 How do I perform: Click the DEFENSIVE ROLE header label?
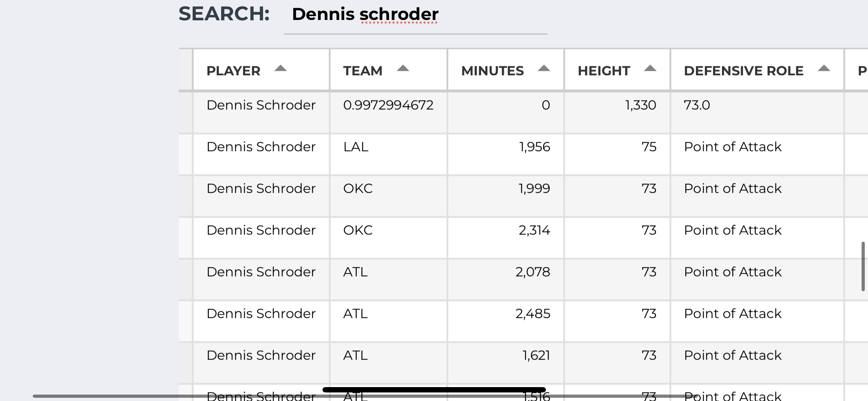[x=744, y=71]
